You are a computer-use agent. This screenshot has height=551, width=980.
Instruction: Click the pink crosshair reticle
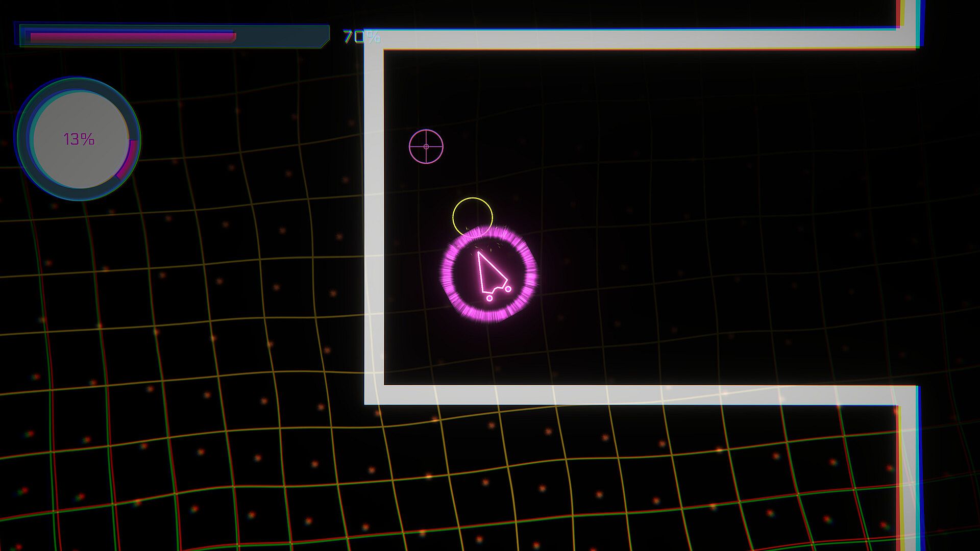[426, 146]
